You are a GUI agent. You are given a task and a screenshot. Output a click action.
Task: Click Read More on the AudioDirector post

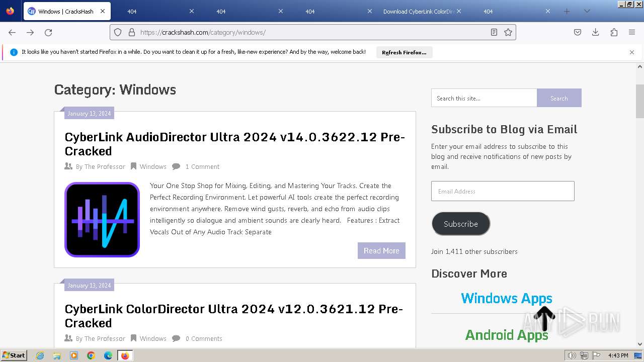point(381,250)
